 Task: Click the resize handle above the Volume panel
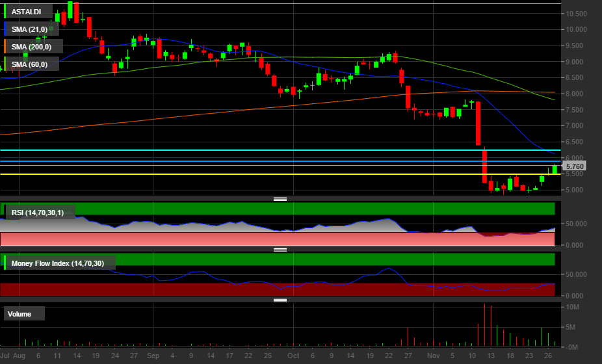coord(280,300)
